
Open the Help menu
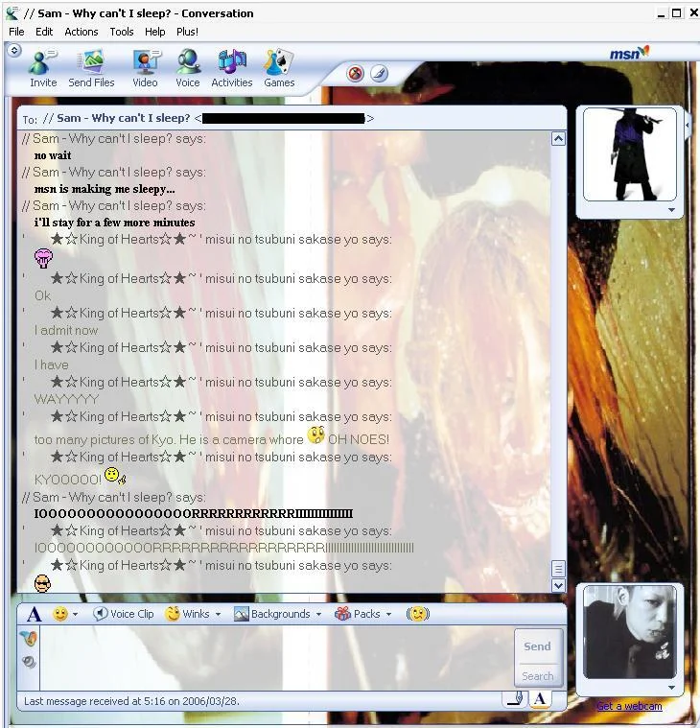click(154, 32)
